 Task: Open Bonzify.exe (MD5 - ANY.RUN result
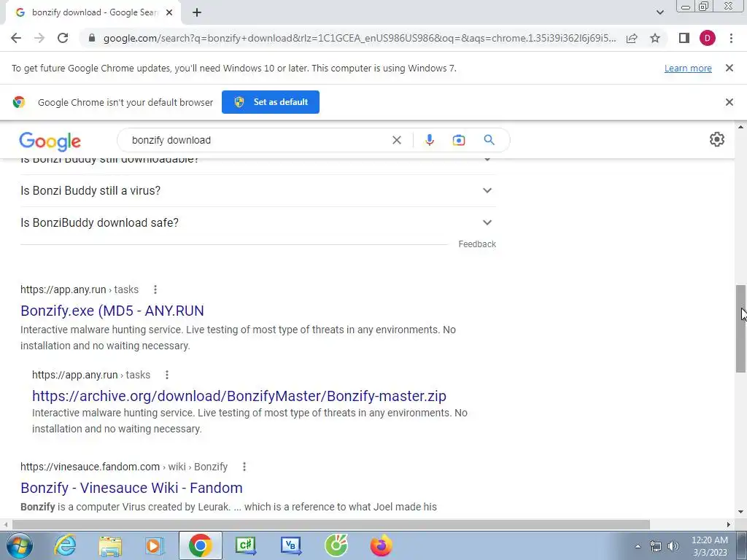(x=112, y=311)
